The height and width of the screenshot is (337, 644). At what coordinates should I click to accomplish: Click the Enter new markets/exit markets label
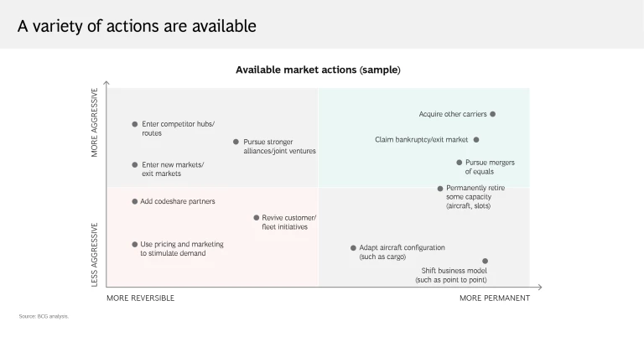pos(173,169)
